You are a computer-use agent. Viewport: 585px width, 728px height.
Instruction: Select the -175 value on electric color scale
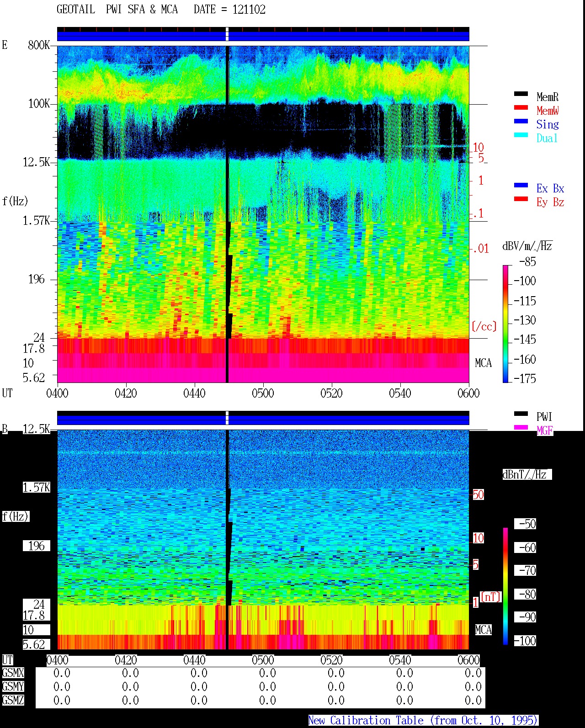click(525, 378)
